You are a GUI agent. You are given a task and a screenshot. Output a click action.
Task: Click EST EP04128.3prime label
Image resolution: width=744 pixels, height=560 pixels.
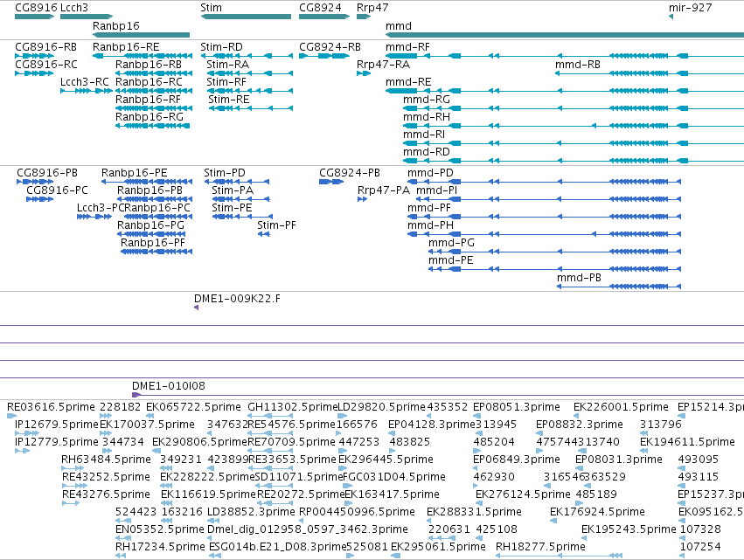pos(431,425)
